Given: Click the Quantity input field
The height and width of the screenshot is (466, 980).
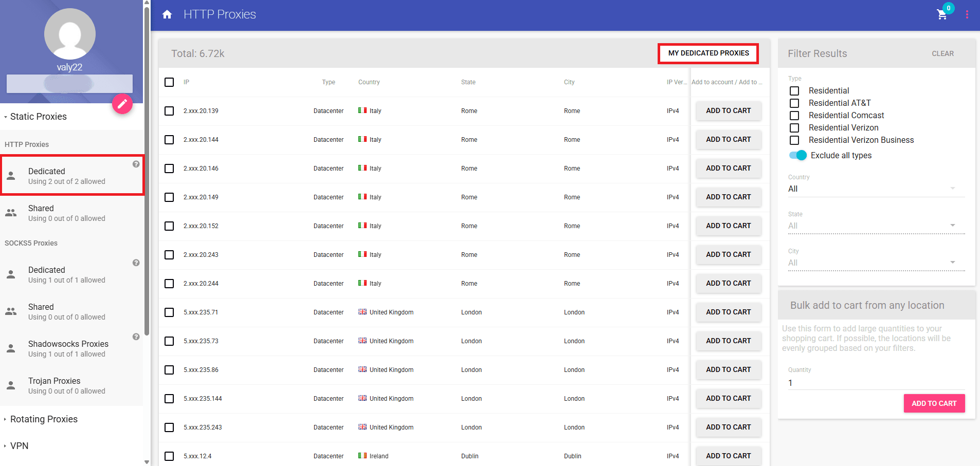Looking at the screenshot, I should click(876, 383).
